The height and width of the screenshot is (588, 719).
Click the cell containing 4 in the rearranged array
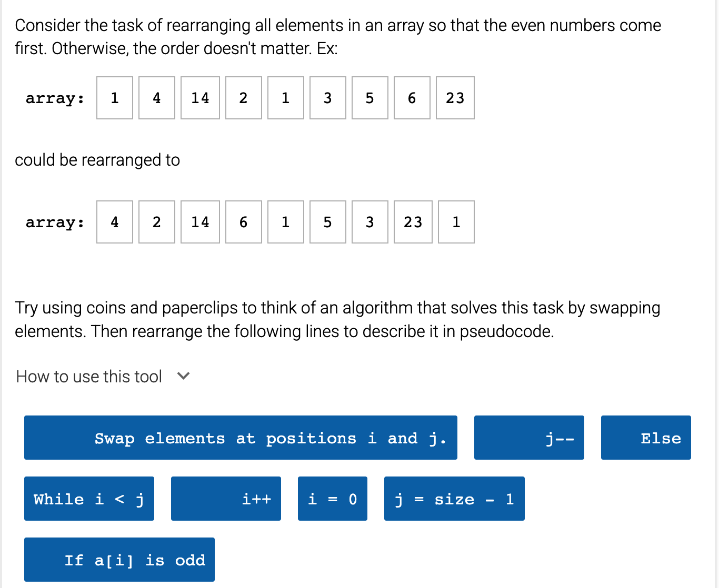[x=114, y=222]
